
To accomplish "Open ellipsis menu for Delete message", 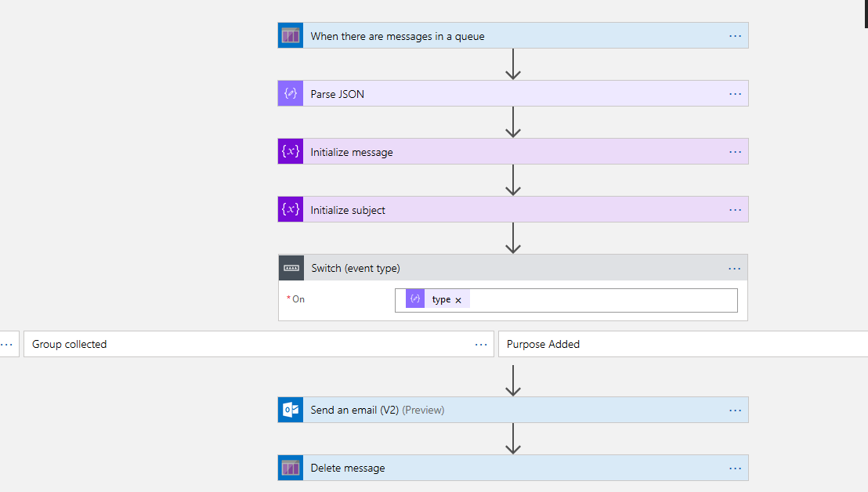I will (735, 468).
